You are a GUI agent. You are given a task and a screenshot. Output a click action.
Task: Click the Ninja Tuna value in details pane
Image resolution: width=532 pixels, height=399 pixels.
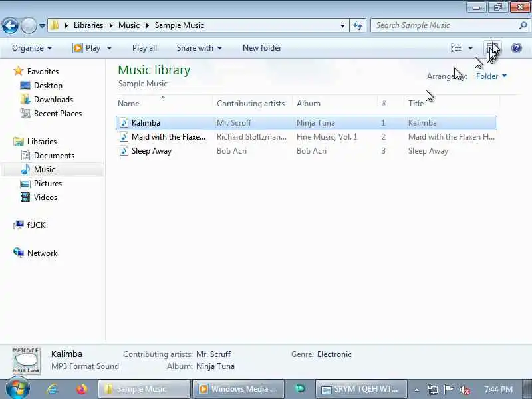[215, 366]
